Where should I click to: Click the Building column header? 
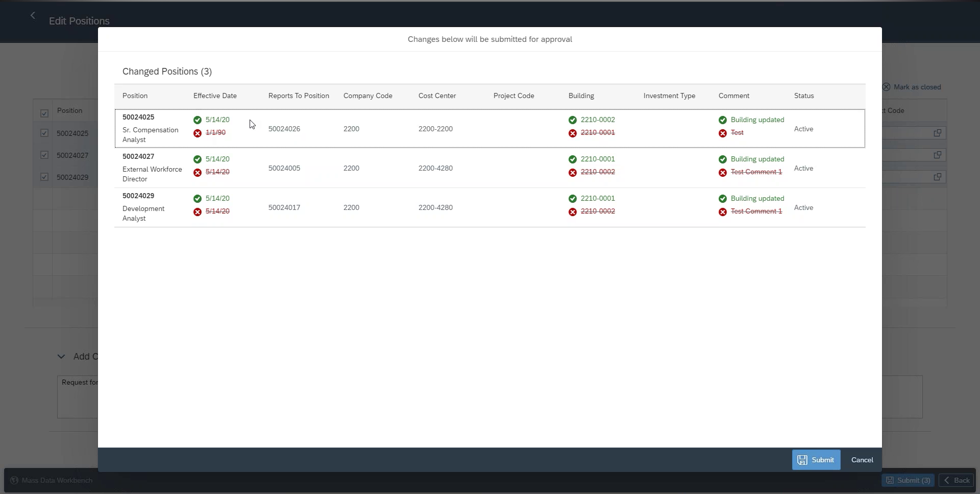point(581,96)
